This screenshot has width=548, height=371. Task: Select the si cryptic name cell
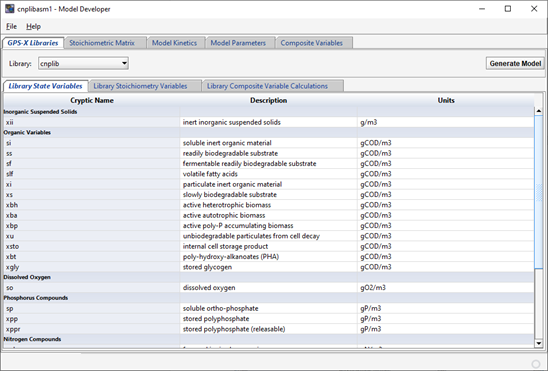[92, 143]
